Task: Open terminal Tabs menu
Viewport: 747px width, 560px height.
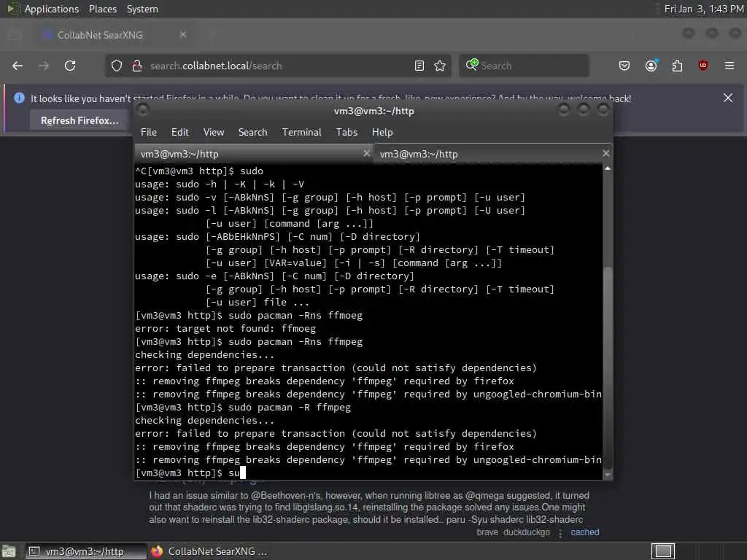Action: [347, 133]
